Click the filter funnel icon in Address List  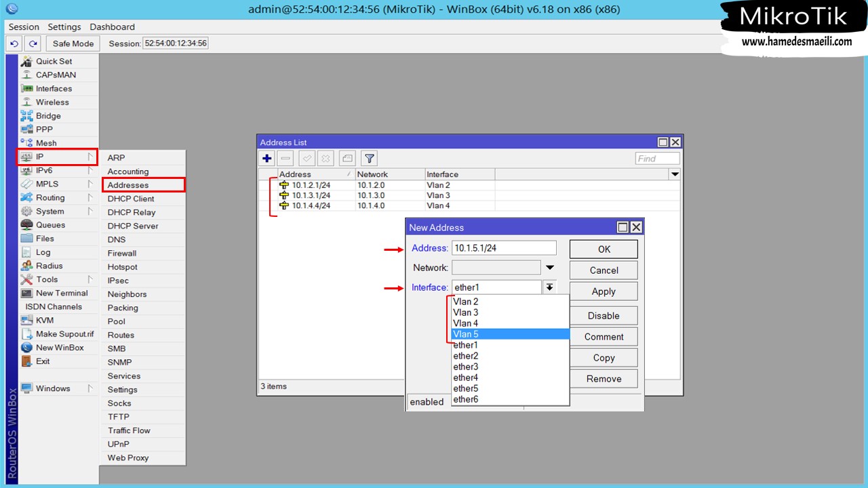pos(369,159)
